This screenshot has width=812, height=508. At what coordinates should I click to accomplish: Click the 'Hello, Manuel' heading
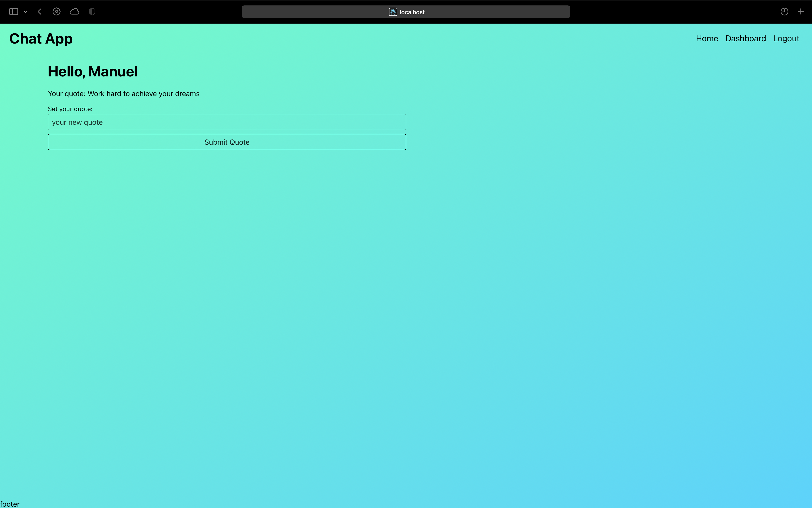(x=93, y=72)
